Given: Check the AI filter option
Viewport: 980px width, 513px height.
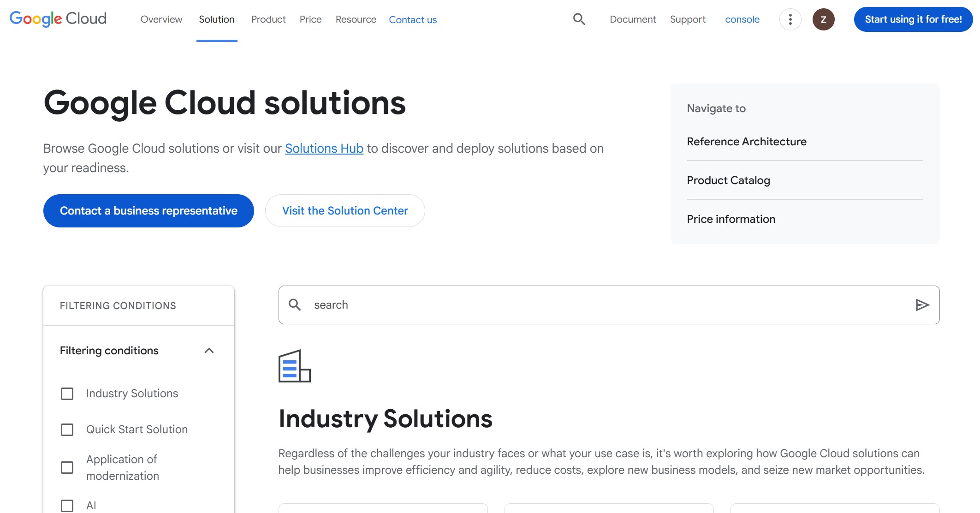Looking at the screenshot, I should [67, 505].
